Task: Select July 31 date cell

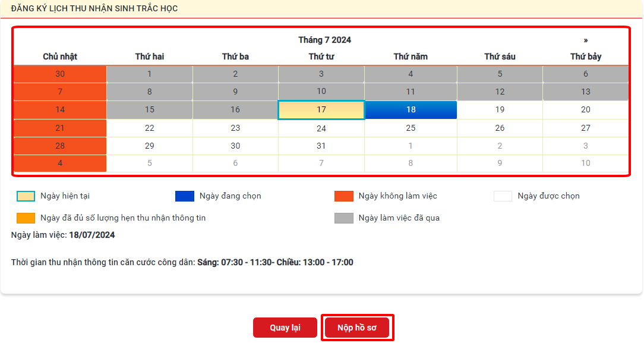Action: [x=321, y=146]
